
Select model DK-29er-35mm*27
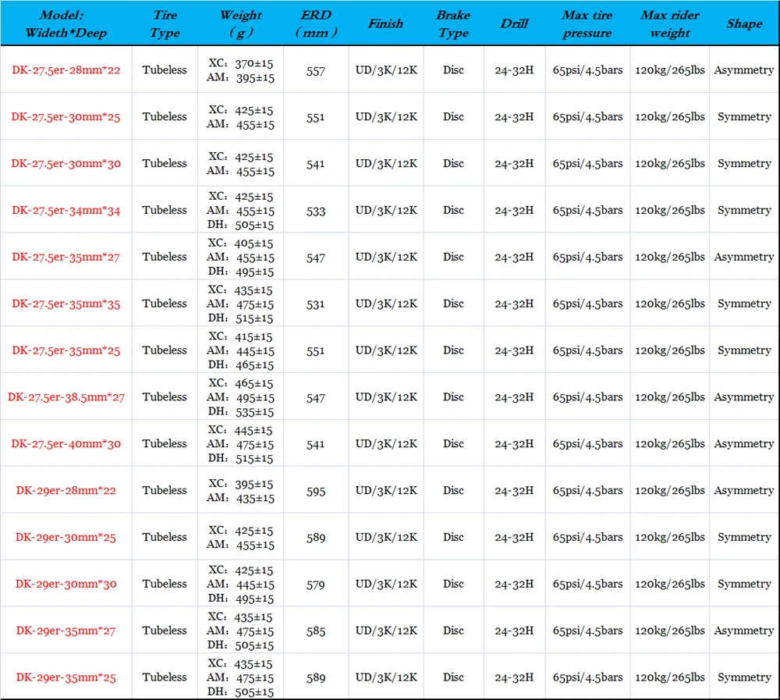(66, 631)
